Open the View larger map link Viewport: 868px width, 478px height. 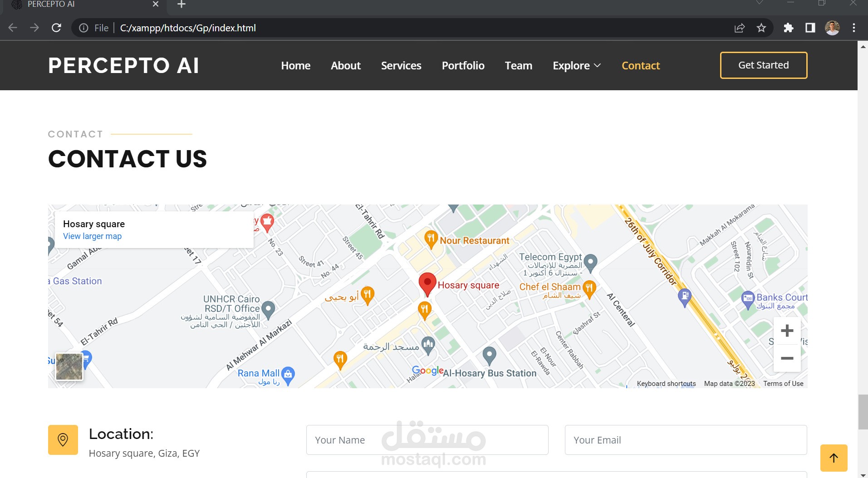[x=92, y=236]
